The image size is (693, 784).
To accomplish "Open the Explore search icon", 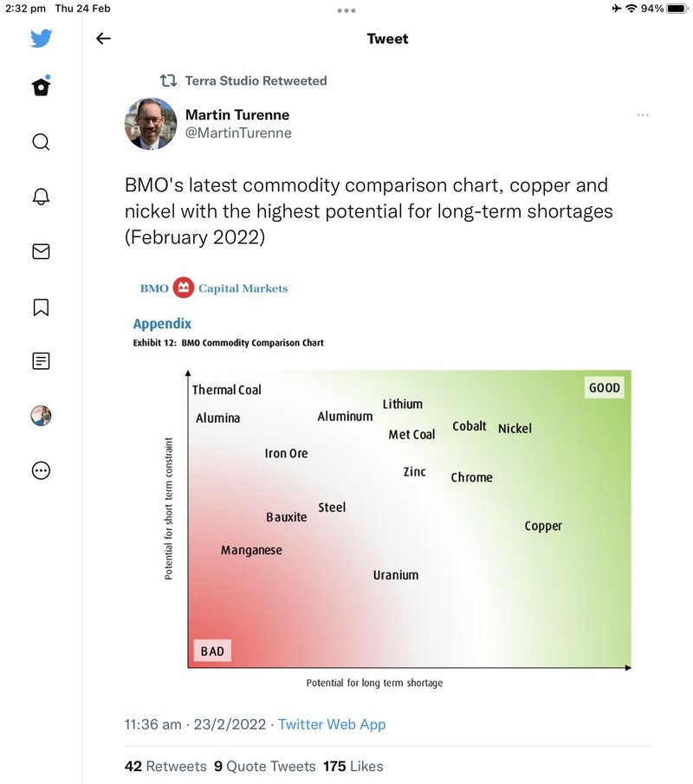I will point(41,142).
